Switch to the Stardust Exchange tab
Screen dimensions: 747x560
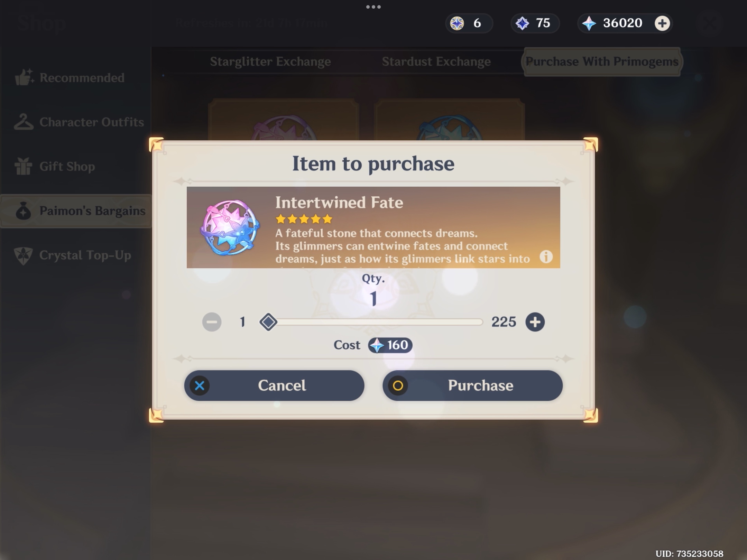pyautogui.click(x=436, y=62)
